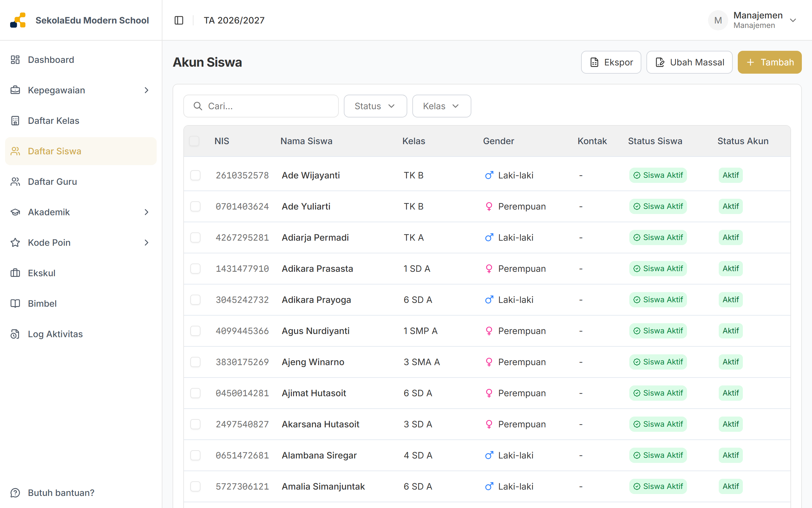The width and height of the screenshot is (812, 508).
Task: Click student name Amalia Simanjuntak
Action: (323, 486)
